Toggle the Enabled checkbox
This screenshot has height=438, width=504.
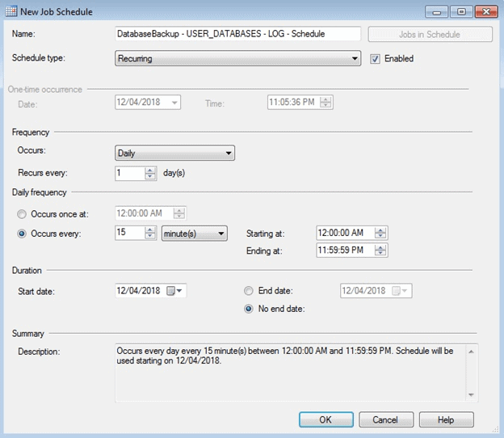coord(375,58)
